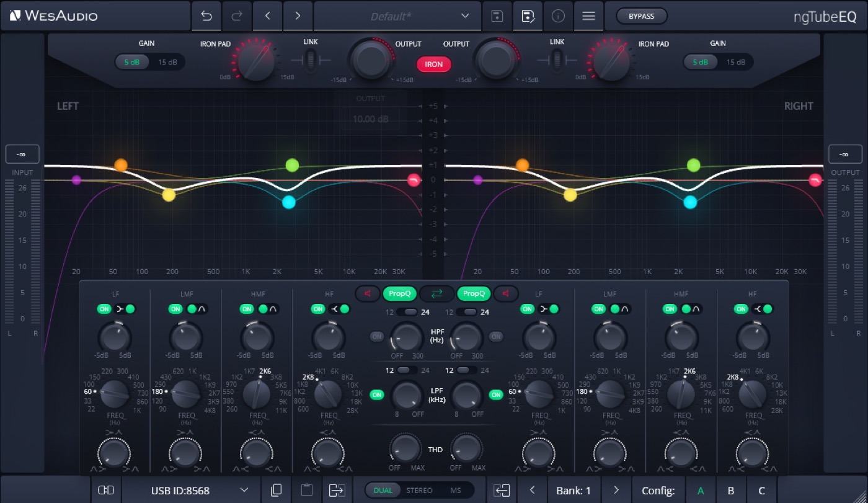Click the left channel red speaker solo icon
Image resolution: width=868 pixels, height=503 pixels.
(368, 293)
